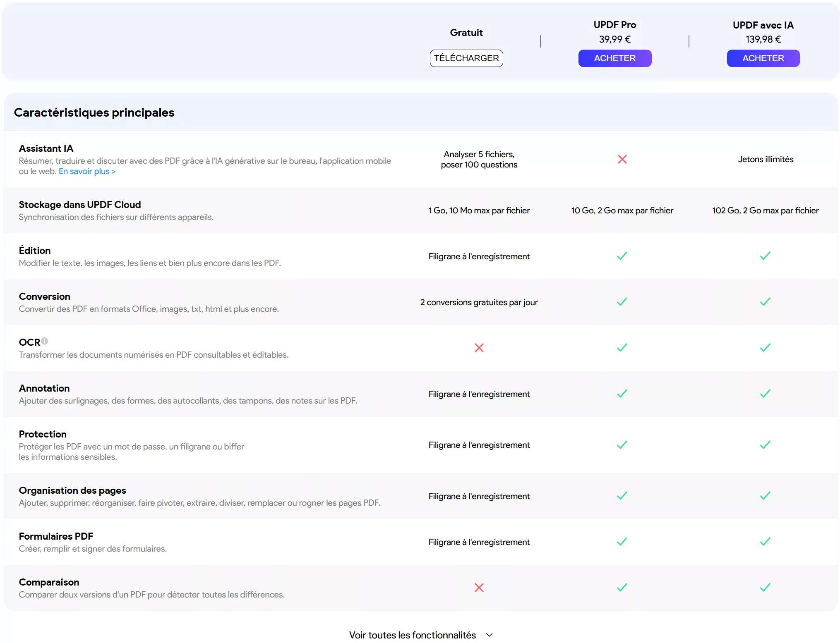The image size is (840, 643).
Task: Click Voir toutes les fonctionnalités text
Action: tap(412, 635)
